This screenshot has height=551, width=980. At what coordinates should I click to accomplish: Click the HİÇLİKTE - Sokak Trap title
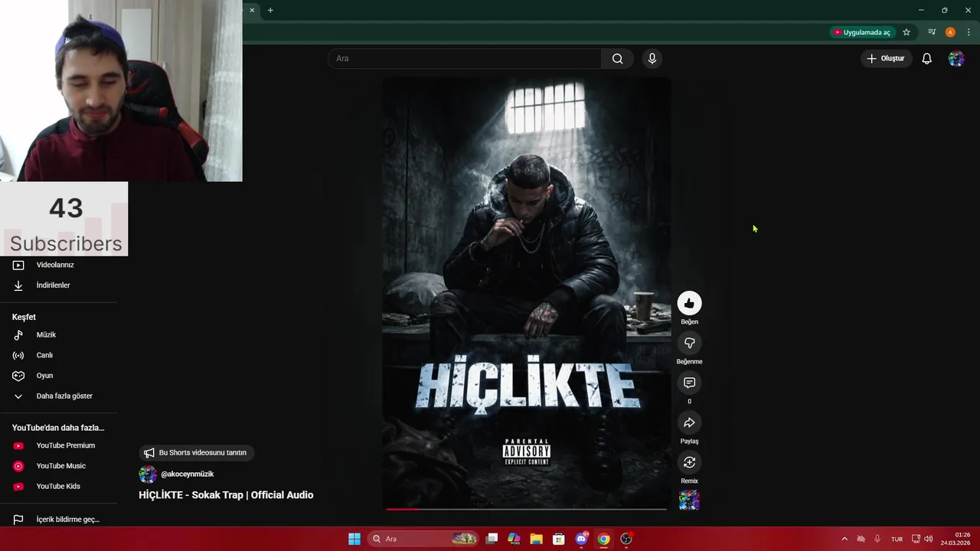point(226,495)
